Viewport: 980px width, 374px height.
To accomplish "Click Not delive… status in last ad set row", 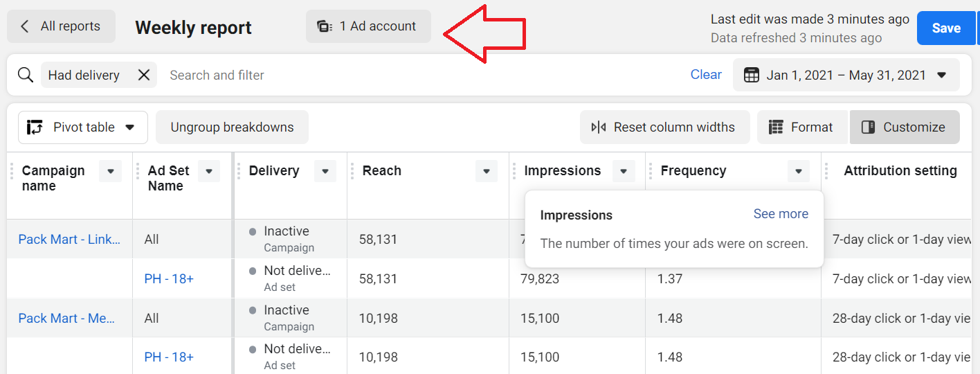I will tap(297, 349).
